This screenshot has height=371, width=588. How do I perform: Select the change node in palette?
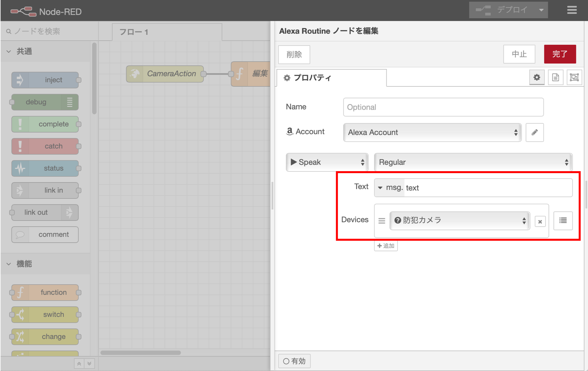click(45, 337)
